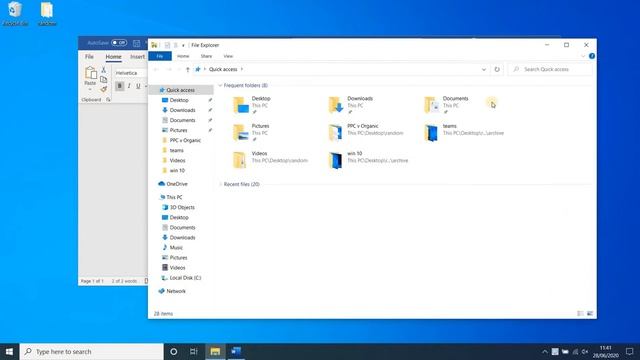The height and width of the screenshot is (360, 640).
Task: Select win 10 folder in navigation pane
Action: [x=177, y=171]
